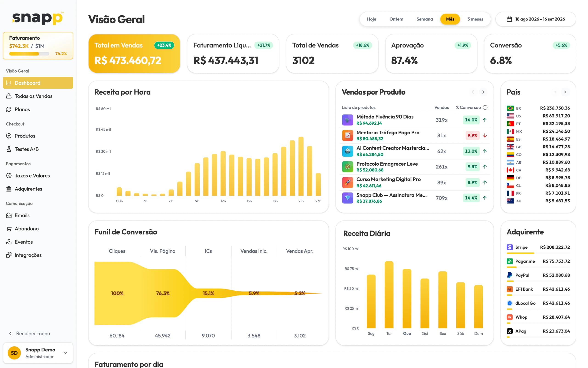Image resolution: width=588 pixels, height=368 pixels.
Task: Select the Hoje period tab
Action: (x=371, y=19)
